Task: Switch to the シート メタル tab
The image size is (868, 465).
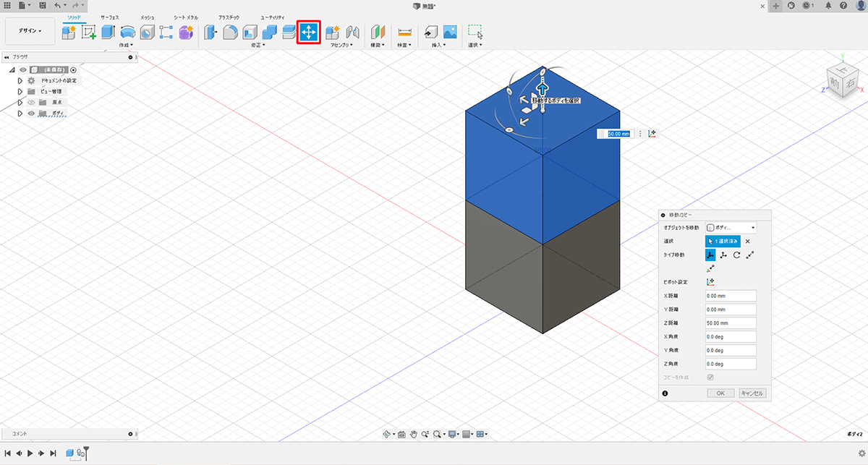Action: point(186,16)
